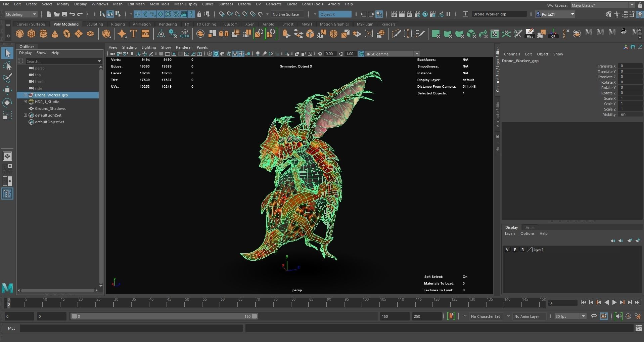The height and width of the screenshot is (342, 644).
Task: Switch to the Rigging shelf tab
Action: pos(118,24)
